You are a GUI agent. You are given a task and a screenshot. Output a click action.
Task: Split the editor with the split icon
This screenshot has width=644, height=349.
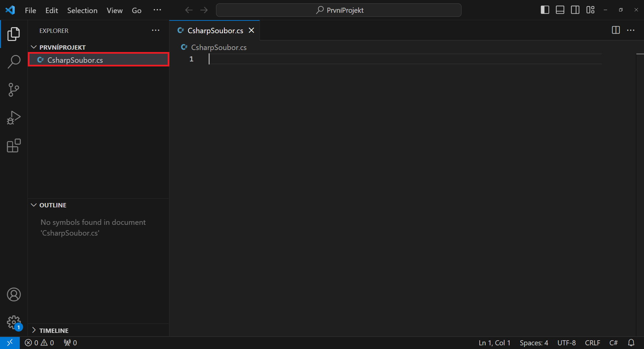(x=616, y=30)
